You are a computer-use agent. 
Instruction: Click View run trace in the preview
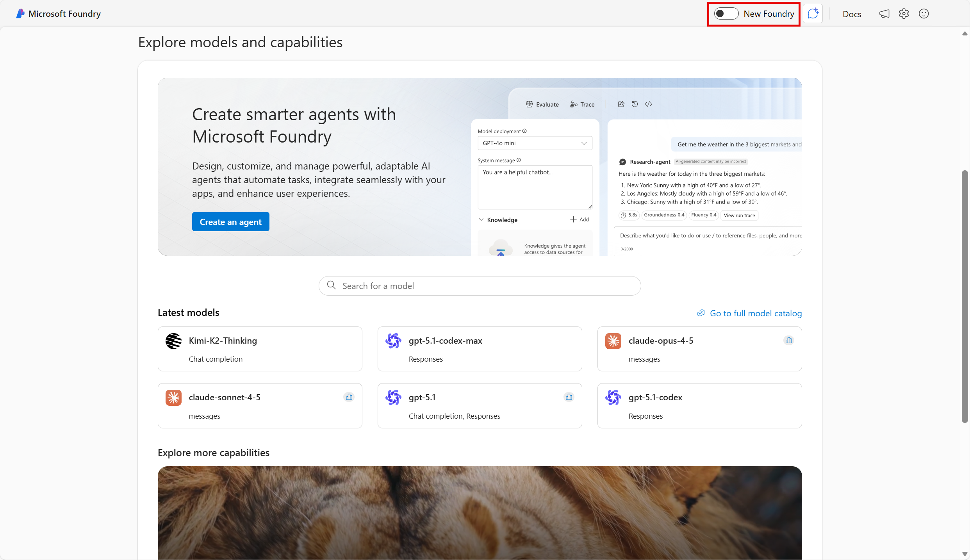739,215
